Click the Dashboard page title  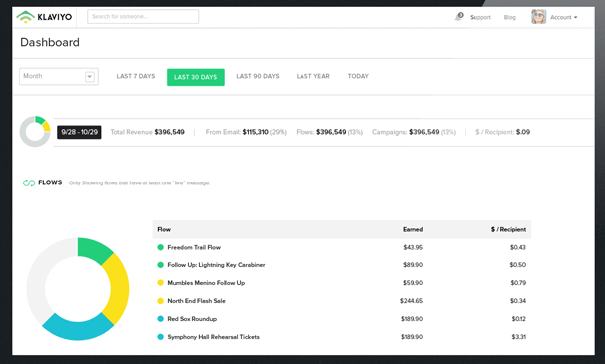click(50, 42)
